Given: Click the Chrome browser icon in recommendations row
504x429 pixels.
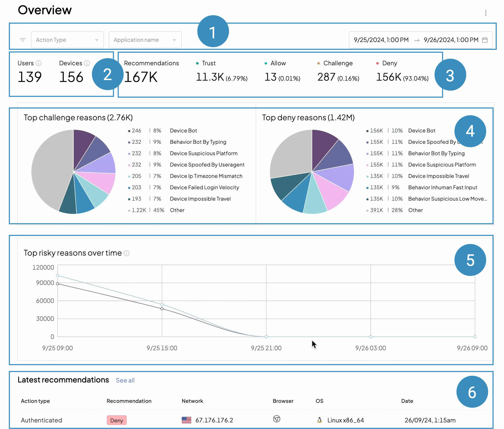Looking at the screenshot, I should (277, 419).
